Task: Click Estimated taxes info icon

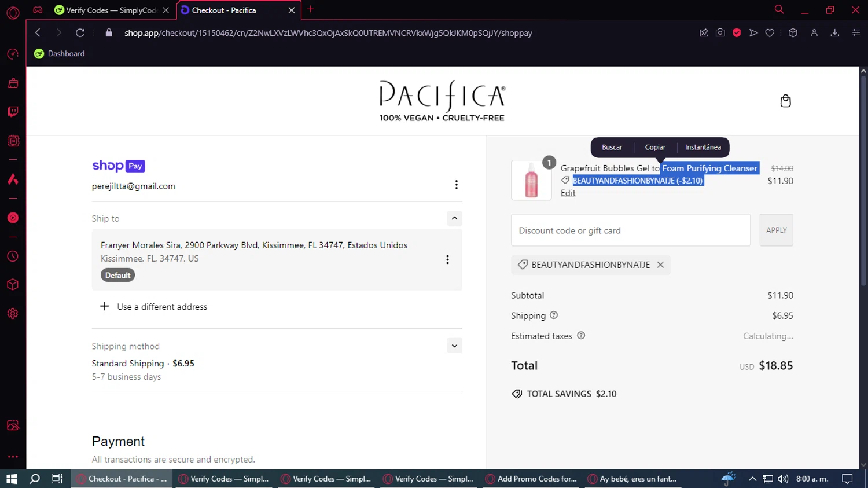Action: pos(581,336)
